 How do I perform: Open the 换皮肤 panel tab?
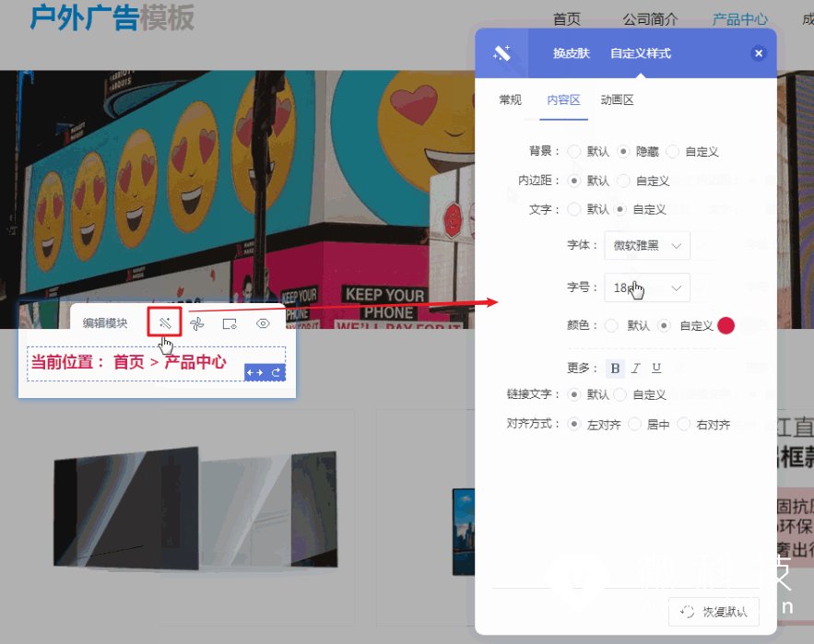571,53
